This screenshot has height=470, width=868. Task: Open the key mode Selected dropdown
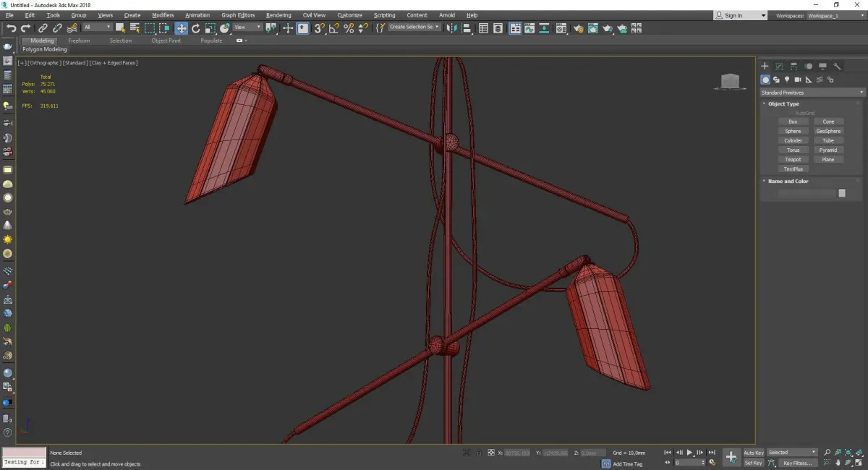(792, 453)
